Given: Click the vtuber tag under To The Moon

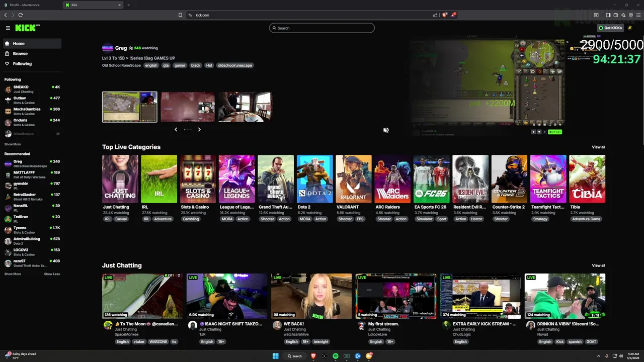Looking at the screenshot, I should coord(139,342).
